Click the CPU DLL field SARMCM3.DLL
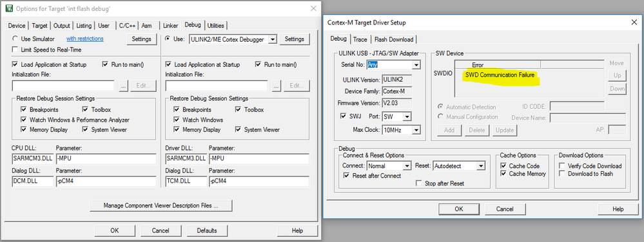Screen dimensions: 644x242 click(33, 159)
